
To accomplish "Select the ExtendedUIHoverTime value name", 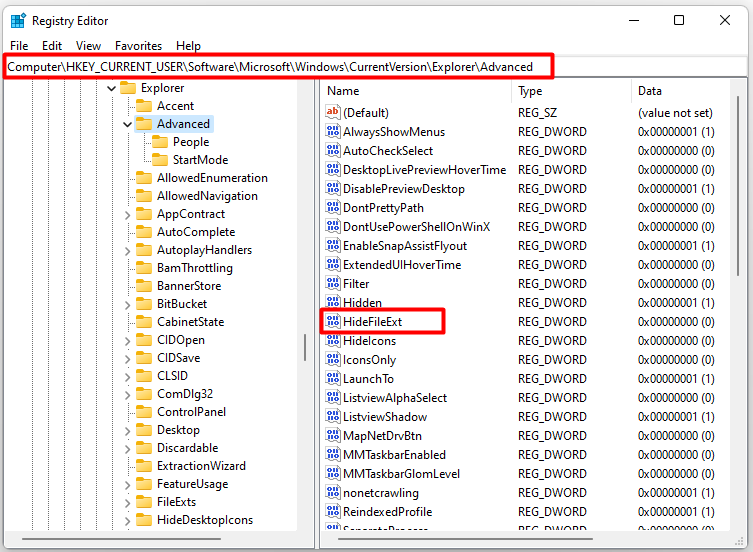I will pyautogui.click(x=402, y=265).
